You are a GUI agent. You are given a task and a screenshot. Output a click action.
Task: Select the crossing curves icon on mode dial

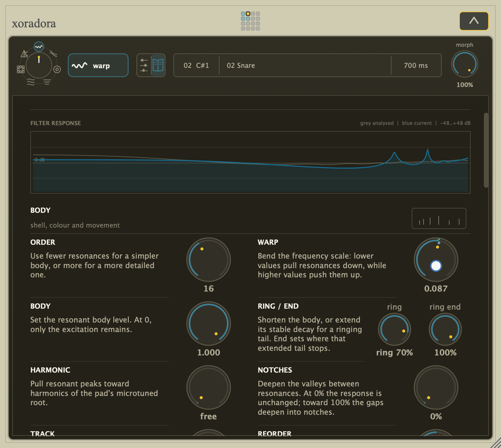pyautogui.click(x=53, y=54)
